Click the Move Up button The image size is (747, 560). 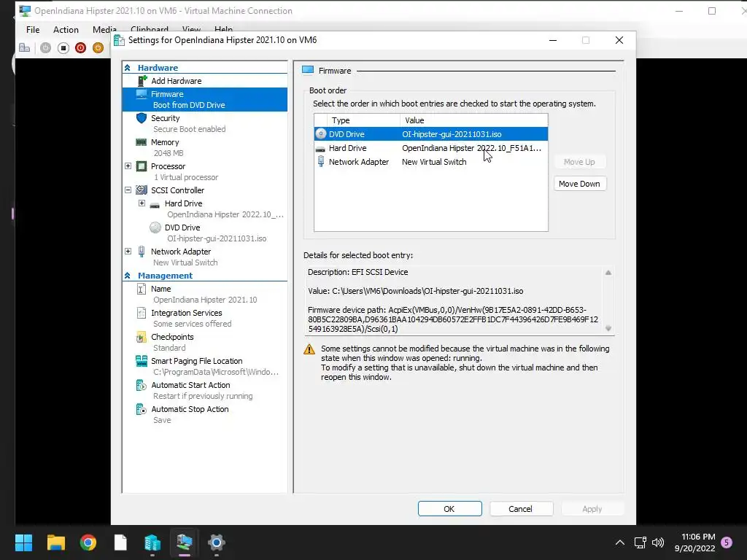(580, 162)
